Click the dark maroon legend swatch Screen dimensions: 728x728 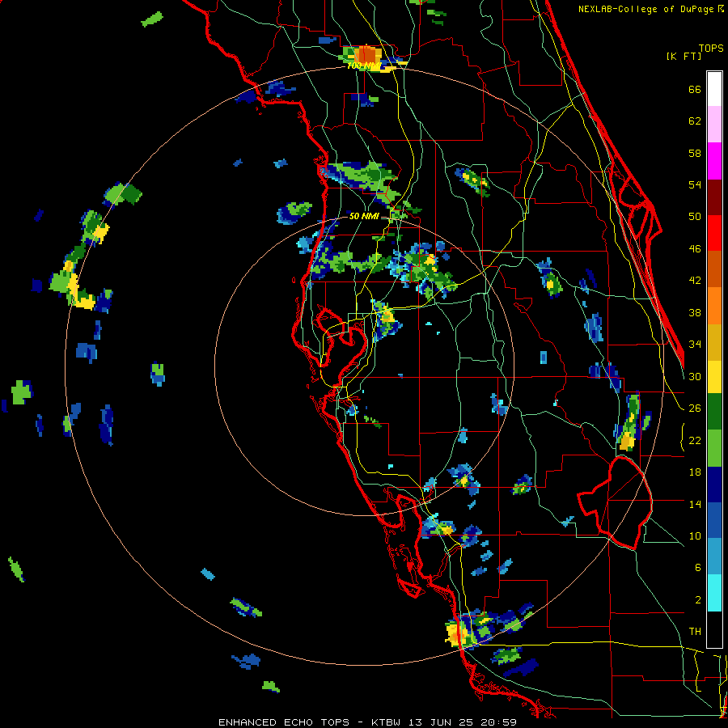714,197
